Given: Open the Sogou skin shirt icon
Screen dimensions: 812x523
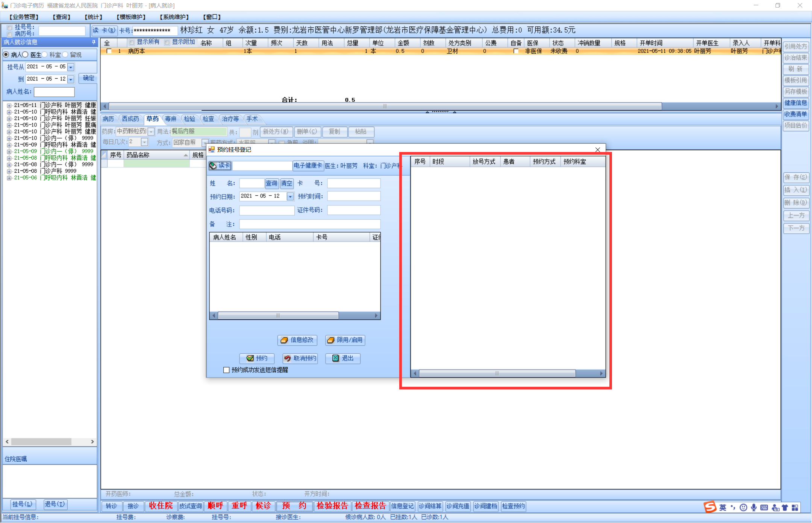Looking at the screenshot, I should pos(785,508).
